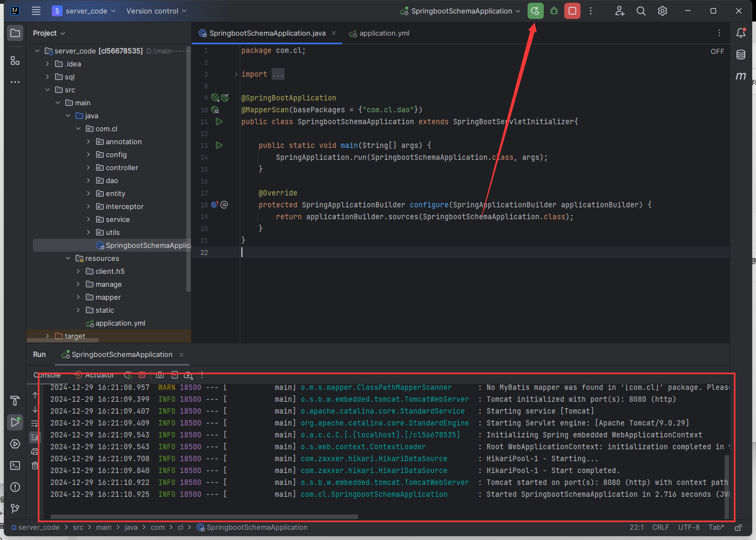Viewport: 756px width, 540px height.
Task: Open the Database tool window
Action: pyautogui.click(x=741, y=55)
